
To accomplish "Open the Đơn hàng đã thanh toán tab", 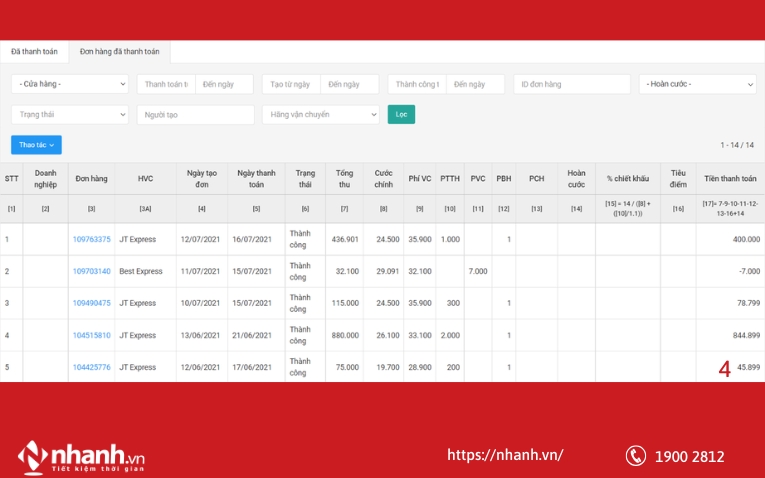I will point(120,52).
